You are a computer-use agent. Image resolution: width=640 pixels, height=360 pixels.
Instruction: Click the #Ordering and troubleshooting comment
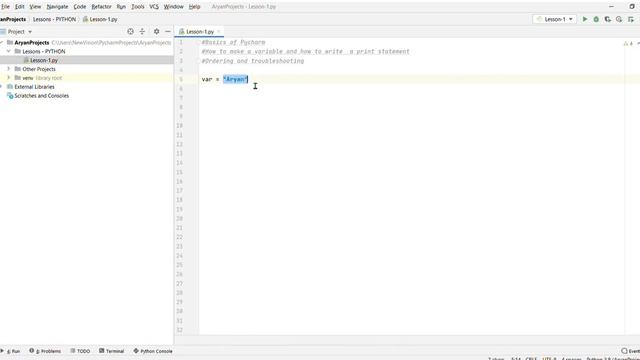pyautogui.click(x=253, y=61)
